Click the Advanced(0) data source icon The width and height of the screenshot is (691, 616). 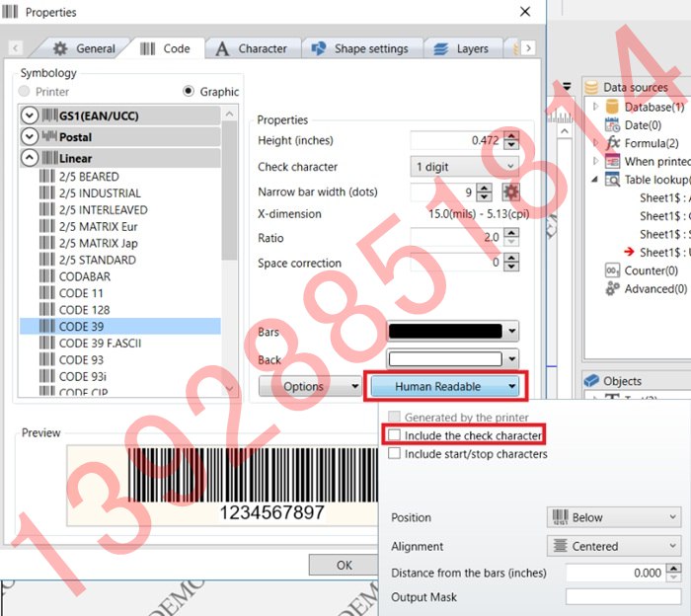[x=612, y=289]
